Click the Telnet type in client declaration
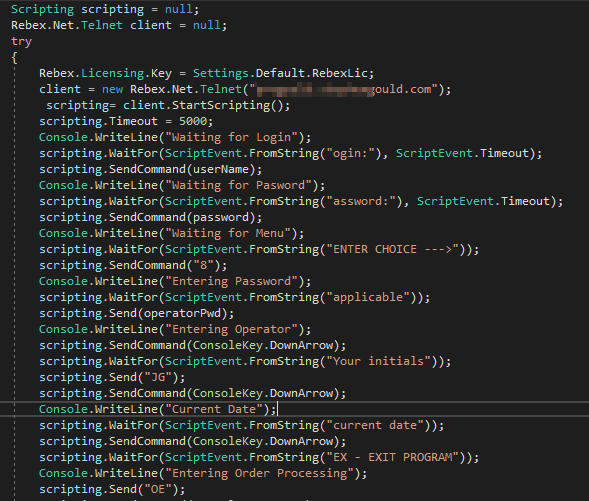This screenshot has height=501, width=589. [x=101, y=25]
